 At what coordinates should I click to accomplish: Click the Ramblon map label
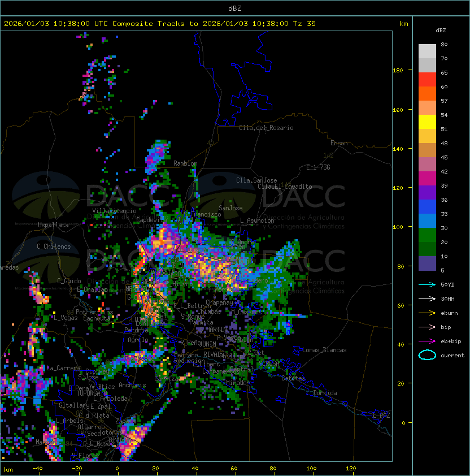point(185,163)
